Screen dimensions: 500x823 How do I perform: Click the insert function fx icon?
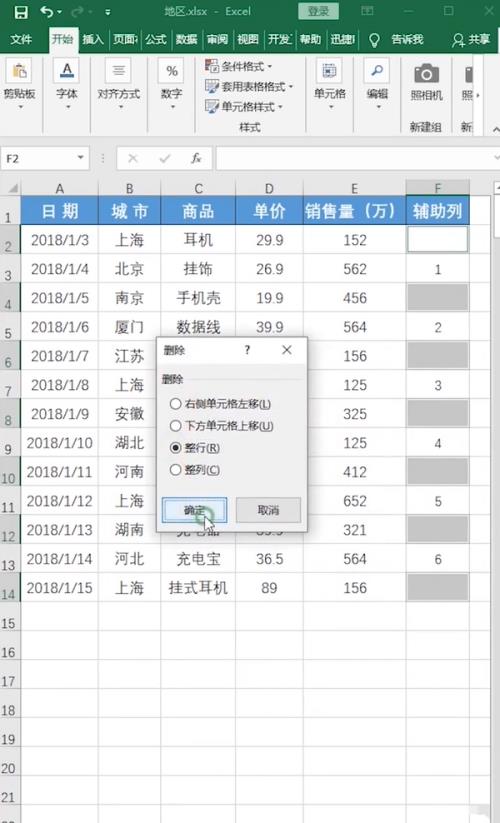click(x=196, y=159)
